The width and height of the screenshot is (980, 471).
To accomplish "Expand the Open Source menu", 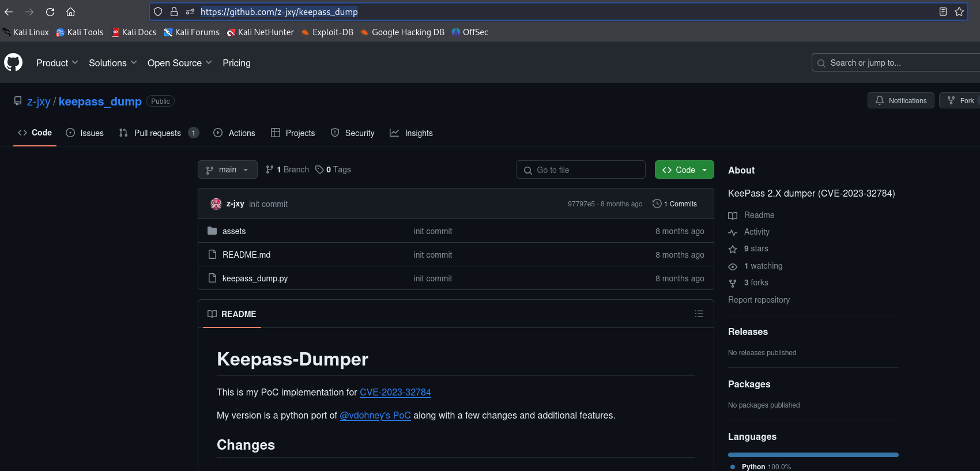I will (180, 63).
